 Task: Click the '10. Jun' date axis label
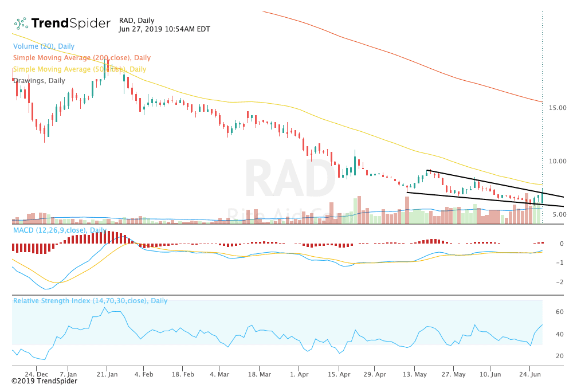pos(490,374)
